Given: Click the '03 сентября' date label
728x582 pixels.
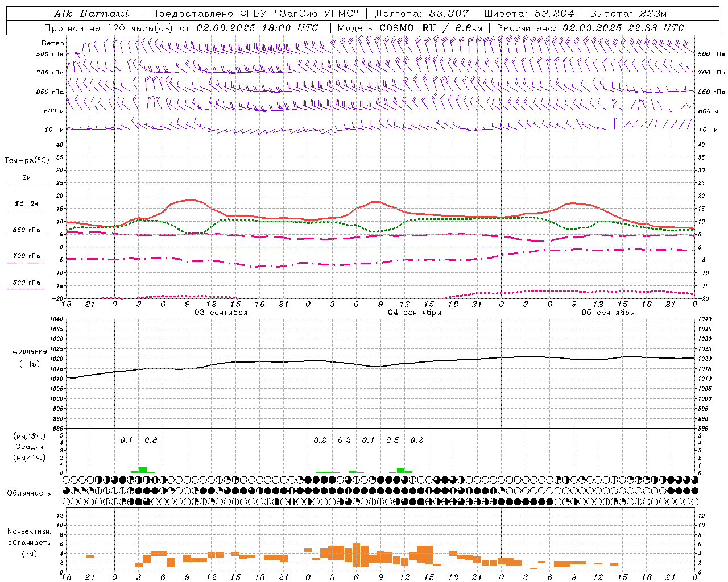Looking at the screenshot, I should tap(221, 313).
